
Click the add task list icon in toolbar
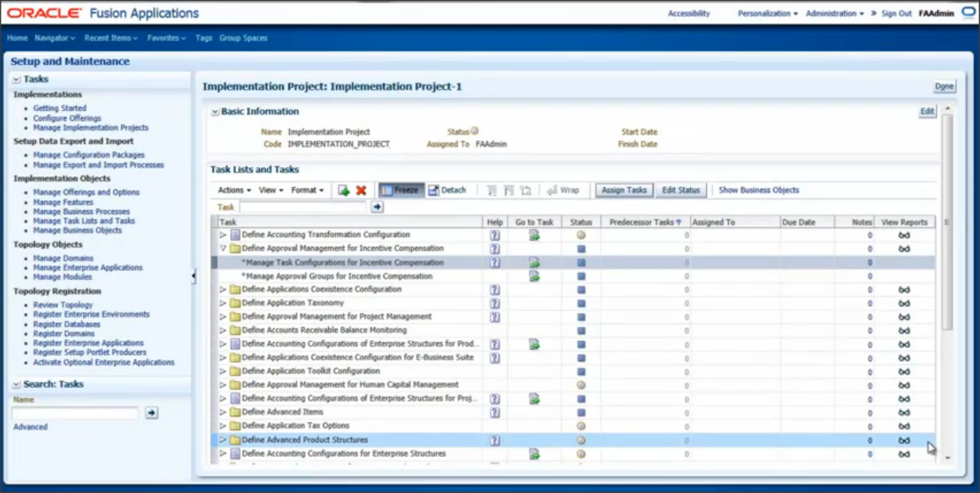click(x=344, y=190)
